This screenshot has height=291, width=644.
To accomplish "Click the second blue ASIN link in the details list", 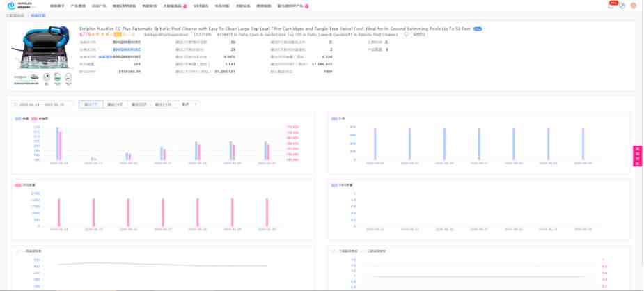I will point(127,49).
